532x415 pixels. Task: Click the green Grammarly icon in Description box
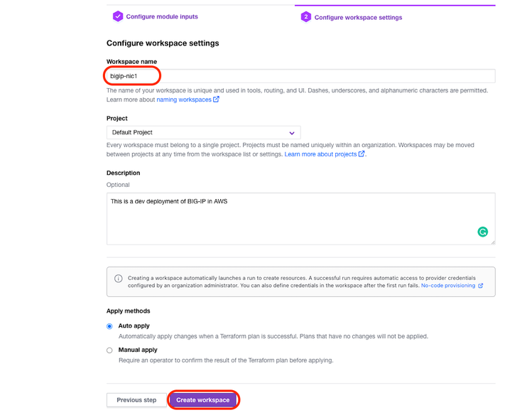[x=483, y=232]
